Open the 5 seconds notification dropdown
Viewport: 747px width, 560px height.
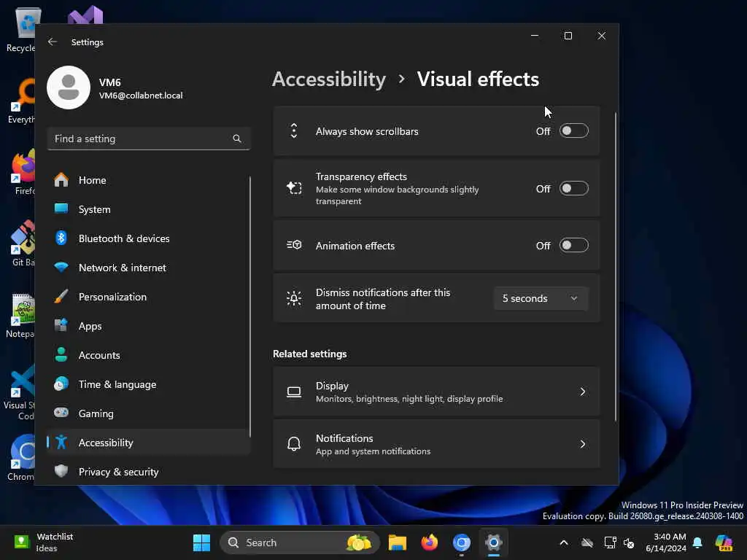coord(541,298)
